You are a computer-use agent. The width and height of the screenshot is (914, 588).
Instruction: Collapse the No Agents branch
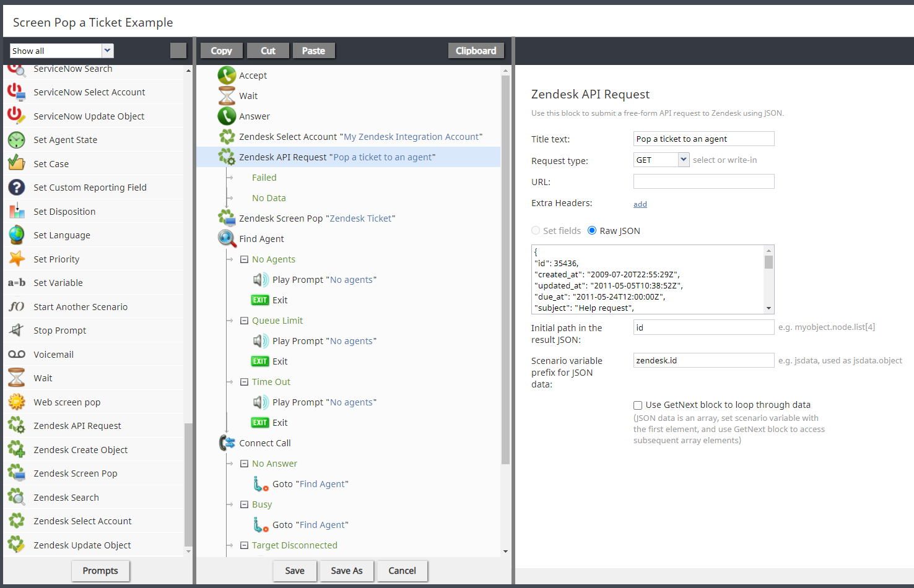(x=244, y=259)
